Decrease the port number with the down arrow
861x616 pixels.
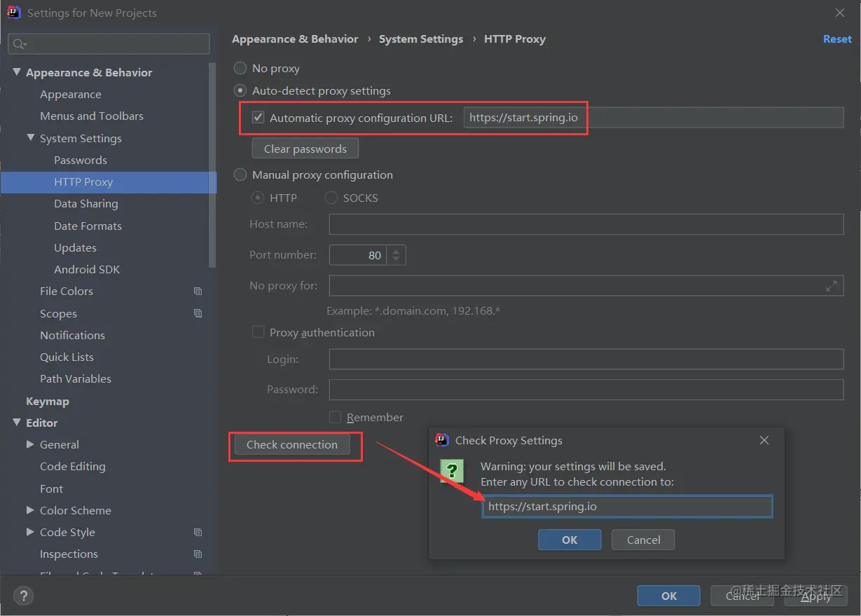pyautogui.click(x=397, y=260)
